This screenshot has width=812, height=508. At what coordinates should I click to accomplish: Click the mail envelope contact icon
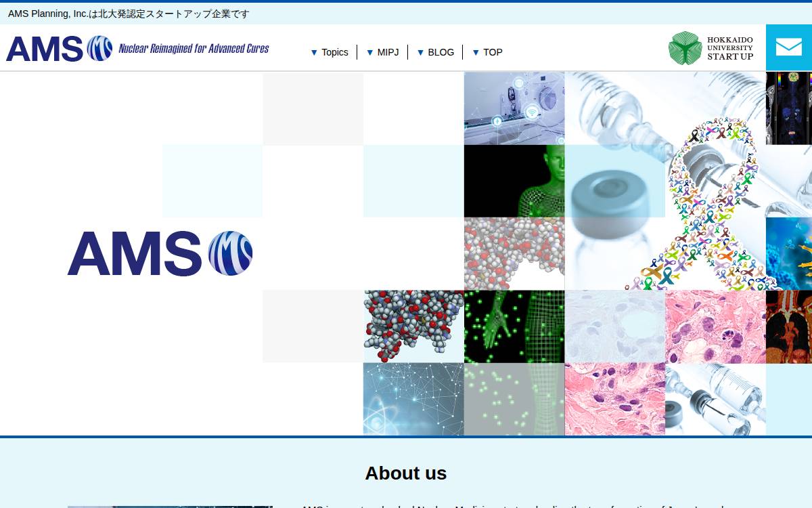point(789,47)
